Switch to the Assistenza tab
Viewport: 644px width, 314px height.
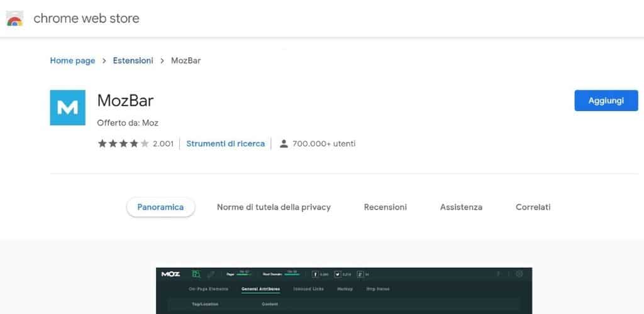coord(461,207)
